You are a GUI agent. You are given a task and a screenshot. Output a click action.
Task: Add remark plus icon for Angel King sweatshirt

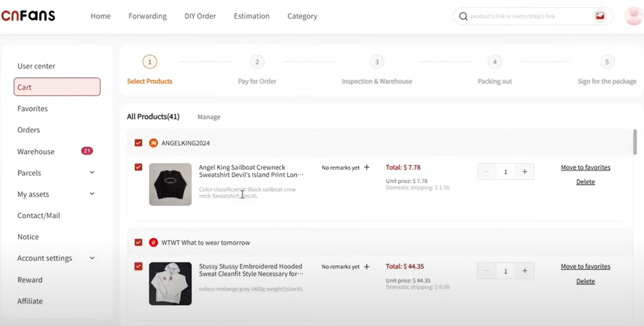pos(367,167)
